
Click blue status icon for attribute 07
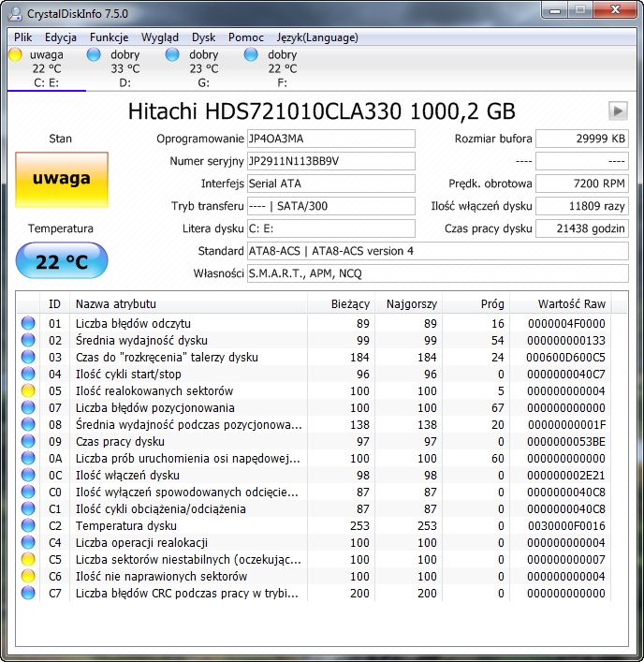point(28,408)
